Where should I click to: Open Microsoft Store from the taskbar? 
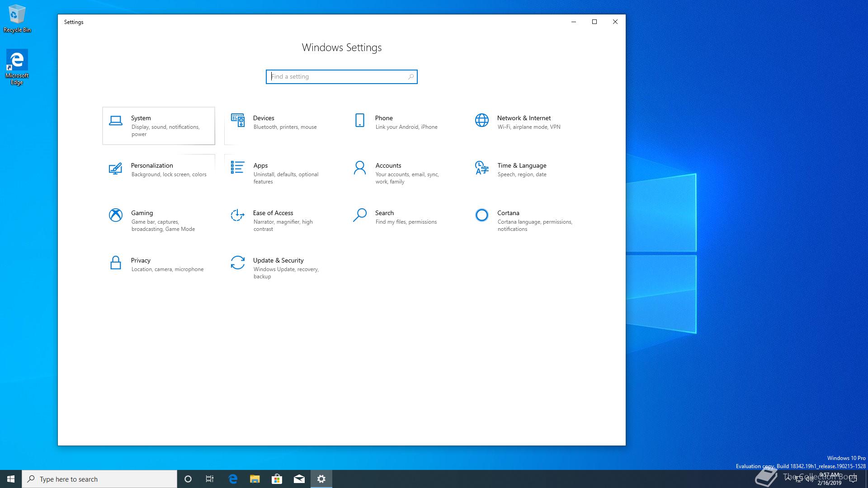[x=277, y=479]
